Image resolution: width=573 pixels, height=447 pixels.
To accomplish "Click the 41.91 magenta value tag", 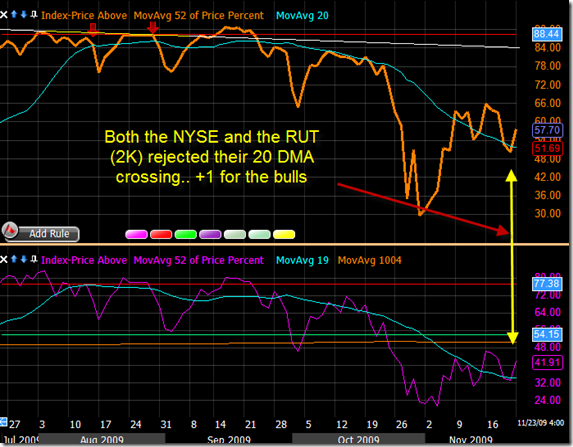I will pos(547,362).
